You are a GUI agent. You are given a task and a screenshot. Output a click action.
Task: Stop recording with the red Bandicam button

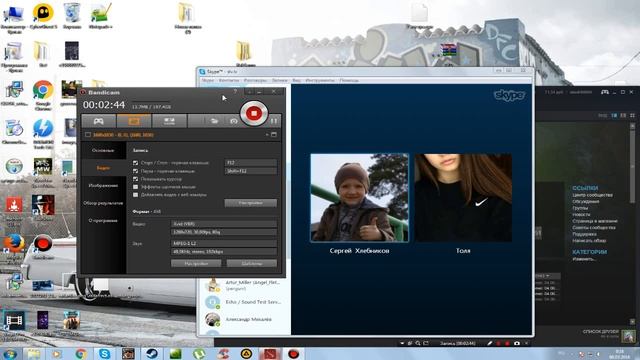pyautogui.click(x=253, y=113)
